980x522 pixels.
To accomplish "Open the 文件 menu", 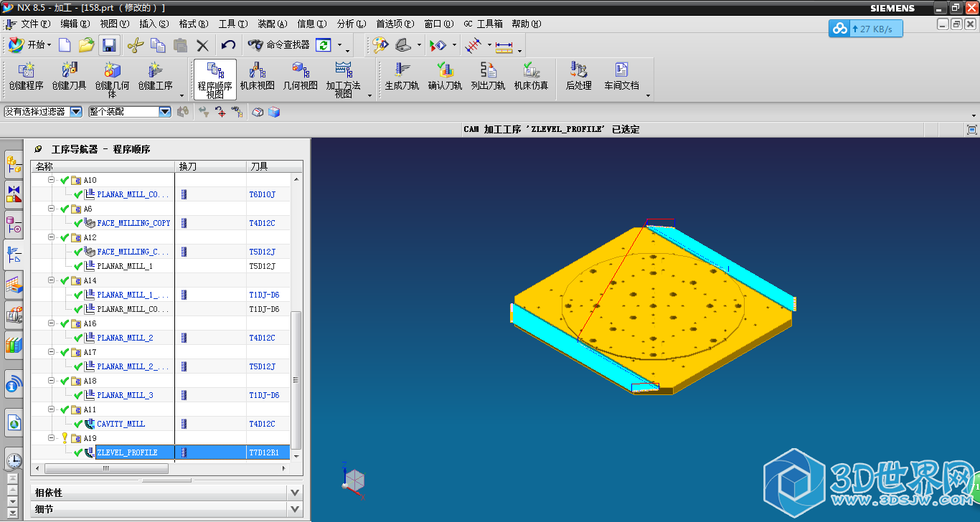I will [36, 24].
